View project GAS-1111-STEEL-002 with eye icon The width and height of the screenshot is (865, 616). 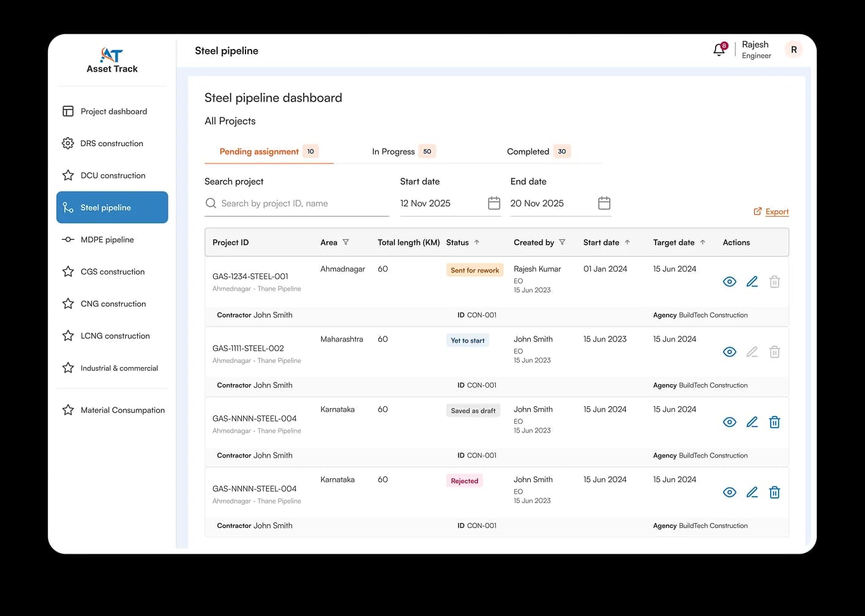(729, 352)
